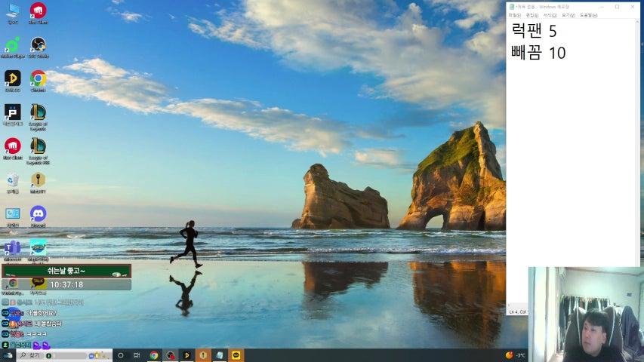Screen dimensions: 644x362
Task: Open the Discord desktop icon
Action: coord(38,213)
